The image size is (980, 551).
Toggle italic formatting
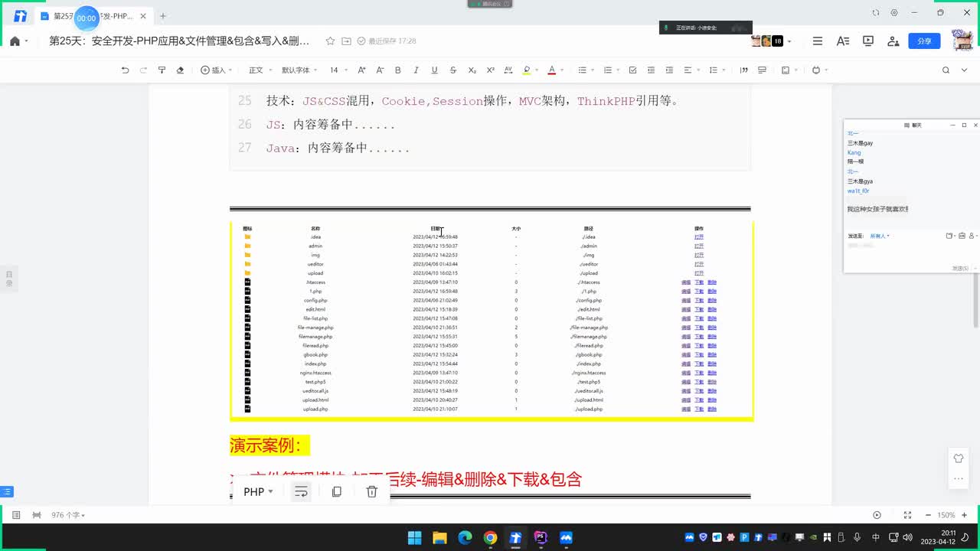coord(416,70)
